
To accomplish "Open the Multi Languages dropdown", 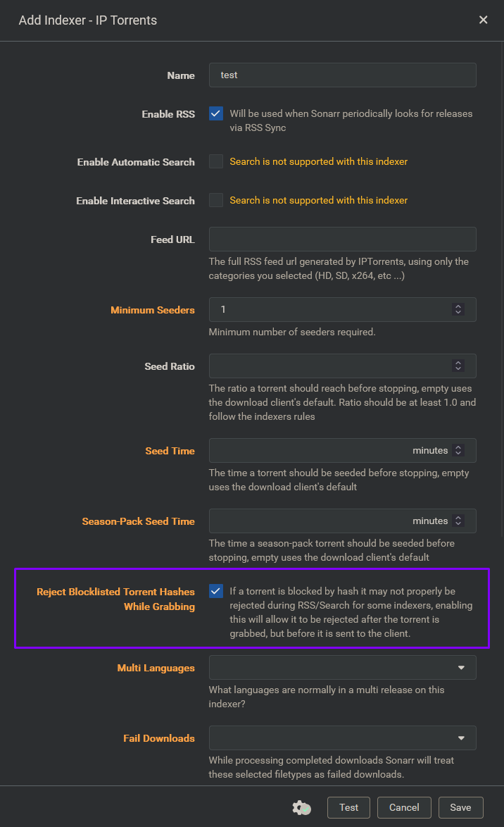I will pos(342,667).
